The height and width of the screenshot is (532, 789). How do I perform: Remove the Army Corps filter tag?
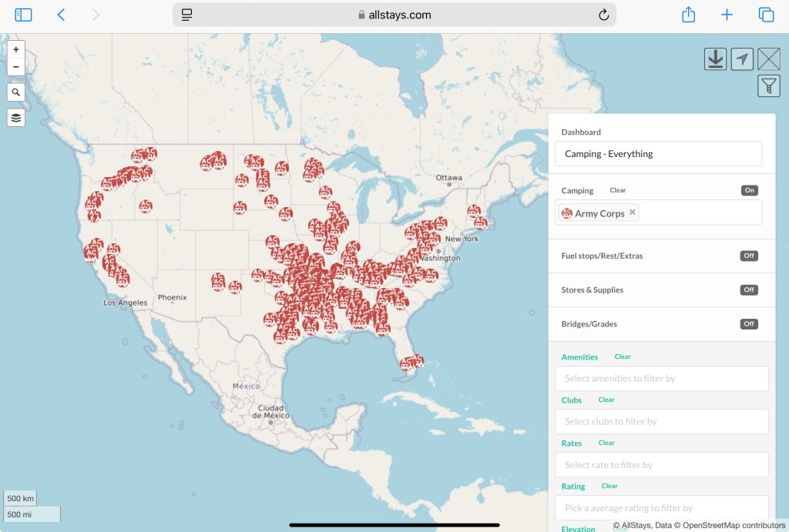[x=631, y=212]
